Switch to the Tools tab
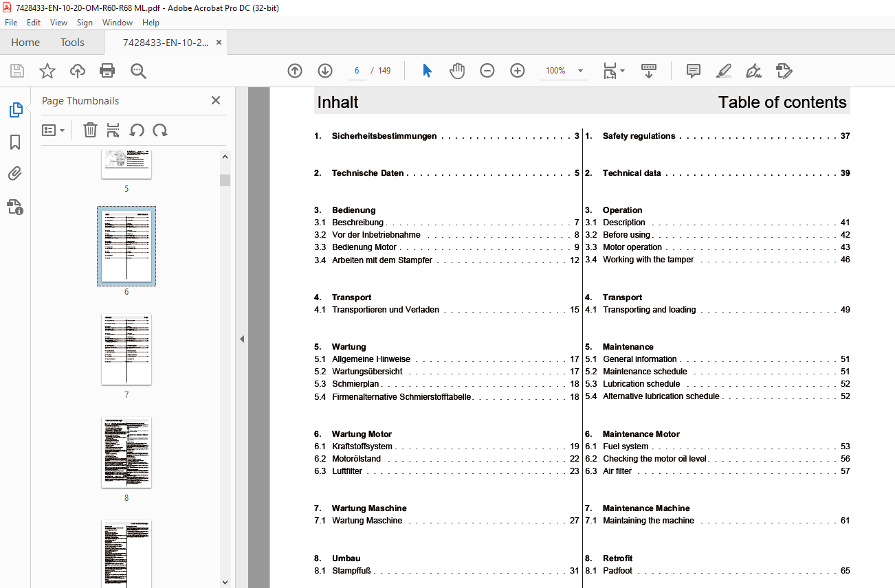The image size is (895, 588). [72, 43]
